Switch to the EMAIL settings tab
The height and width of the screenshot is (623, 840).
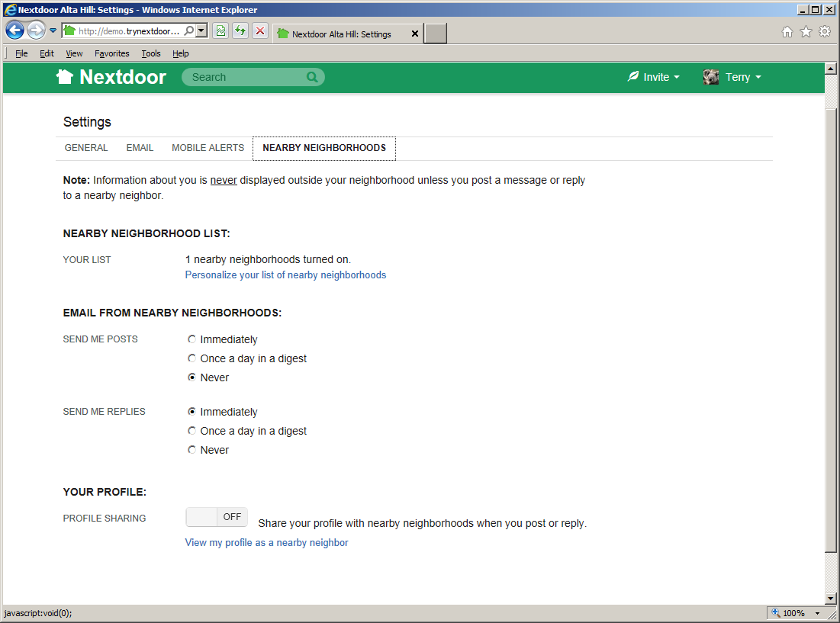click(140, 147)
